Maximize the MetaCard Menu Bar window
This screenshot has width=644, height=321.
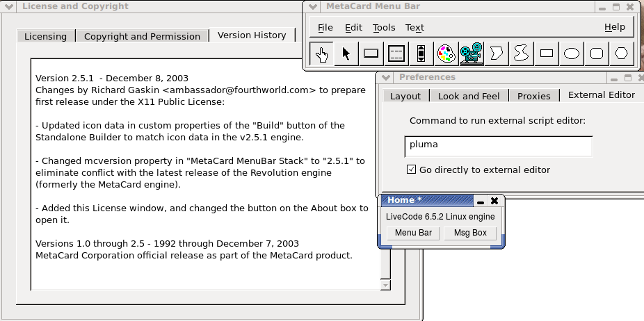(x=616, y=6)
